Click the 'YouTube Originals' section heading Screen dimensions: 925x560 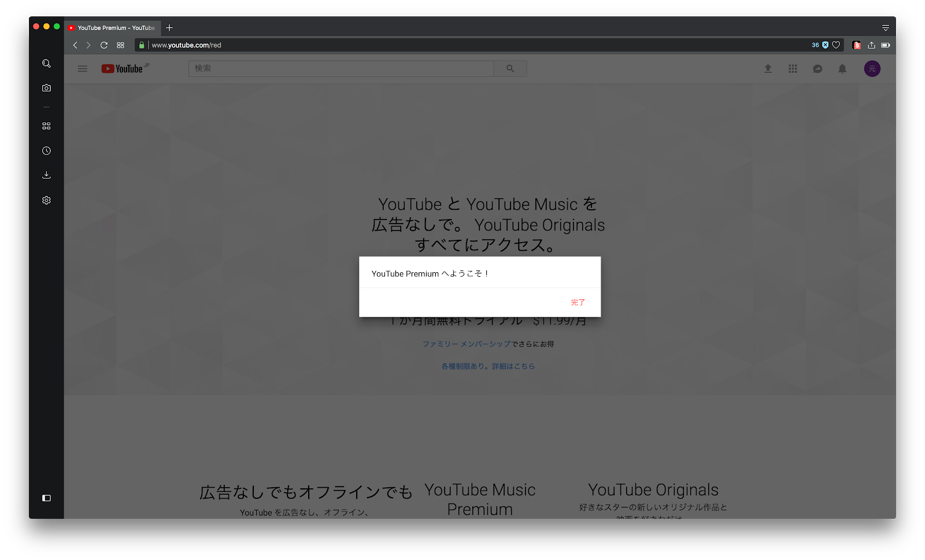tap(653, 490)
